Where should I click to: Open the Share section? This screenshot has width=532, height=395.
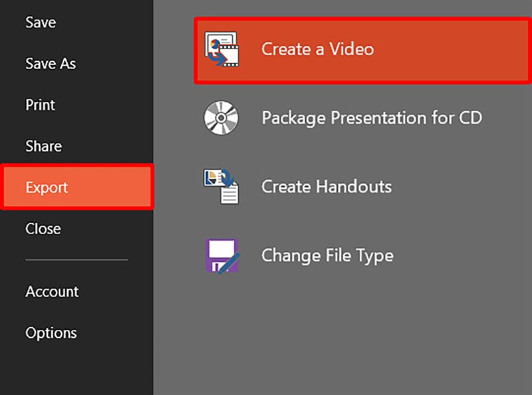(x=43, y=146)
